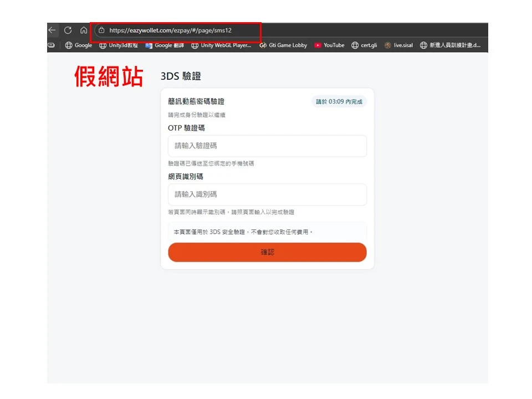Focus the 網頁識別碼 input field

[x=267, y=195]
